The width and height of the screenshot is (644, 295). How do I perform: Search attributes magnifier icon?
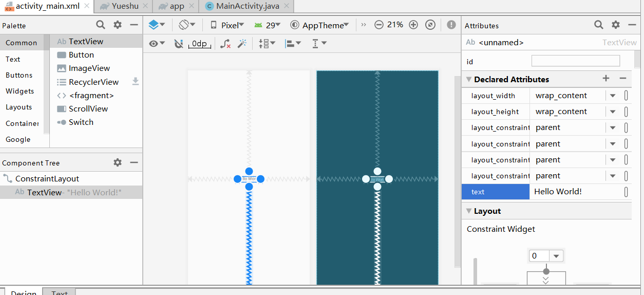pos(599,25)
